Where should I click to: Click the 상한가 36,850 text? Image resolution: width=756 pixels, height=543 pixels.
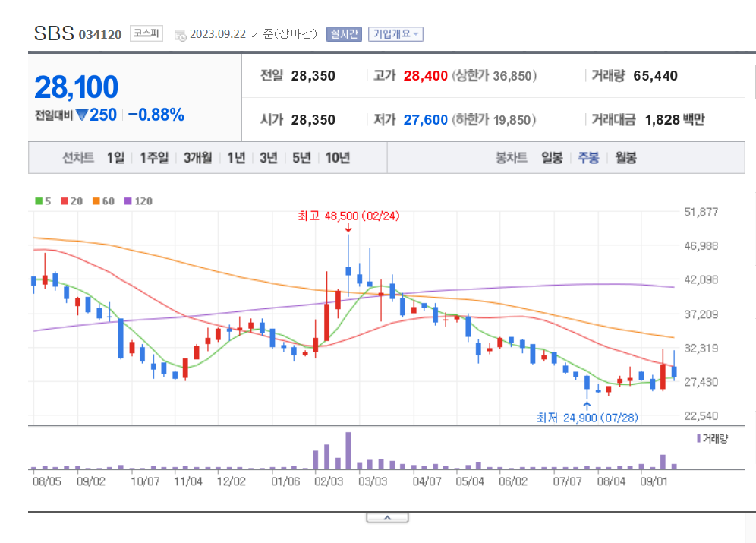pos(494,76)
